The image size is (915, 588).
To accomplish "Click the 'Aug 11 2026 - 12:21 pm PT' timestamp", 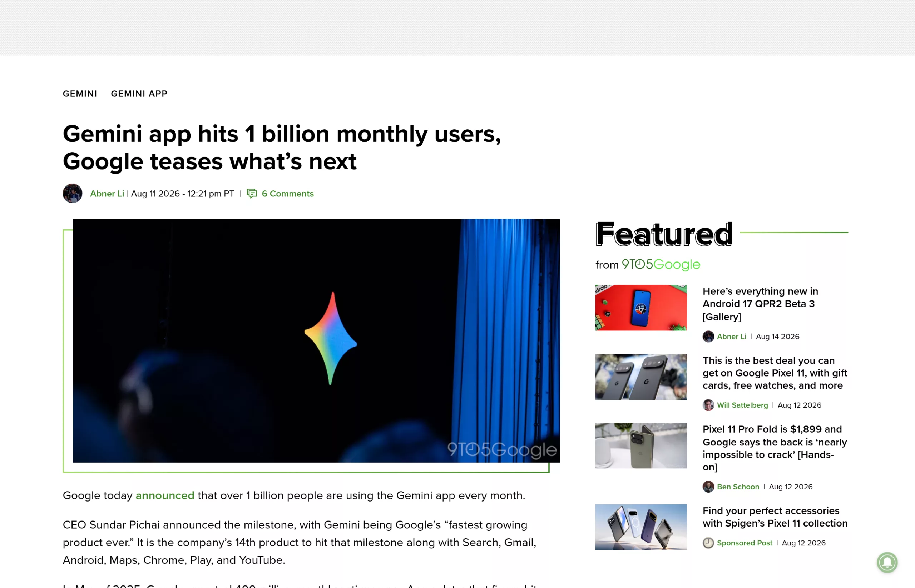I will coord(183,194).
